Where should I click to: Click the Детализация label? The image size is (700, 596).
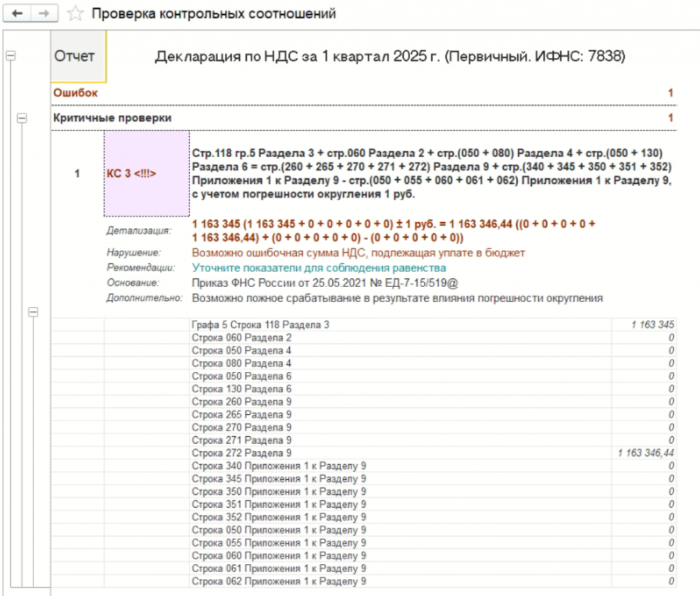click(x=139, y=231)
